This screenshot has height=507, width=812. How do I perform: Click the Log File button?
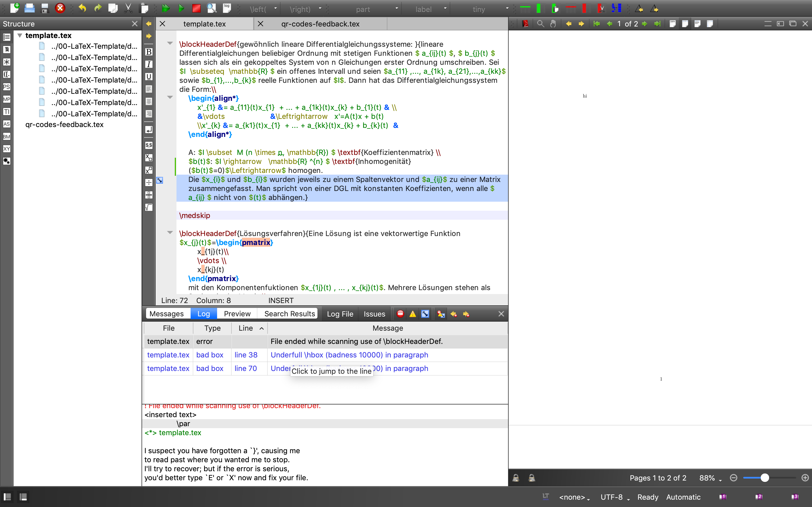pos(340,314)
